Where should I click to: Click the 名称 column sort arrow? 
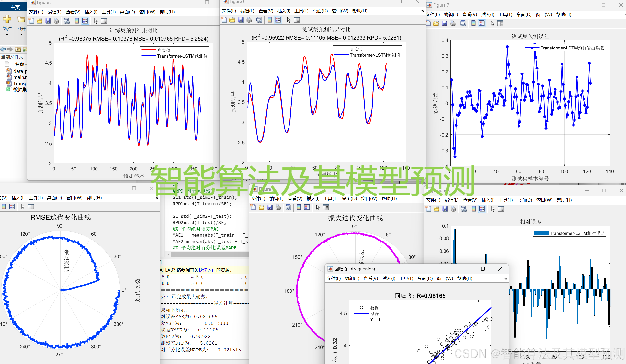coord(26,64)
